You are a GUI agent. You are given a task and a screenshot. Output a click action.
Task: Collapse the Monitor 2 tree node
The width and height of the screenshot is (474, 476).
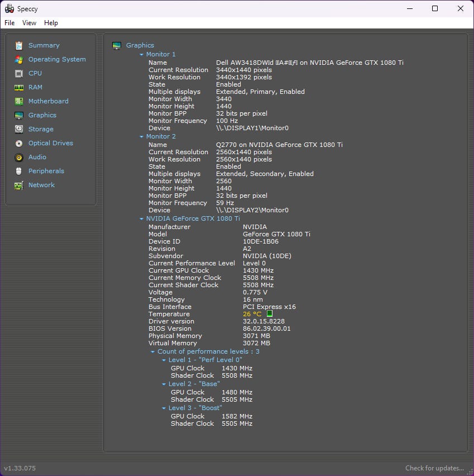[141, 137]
